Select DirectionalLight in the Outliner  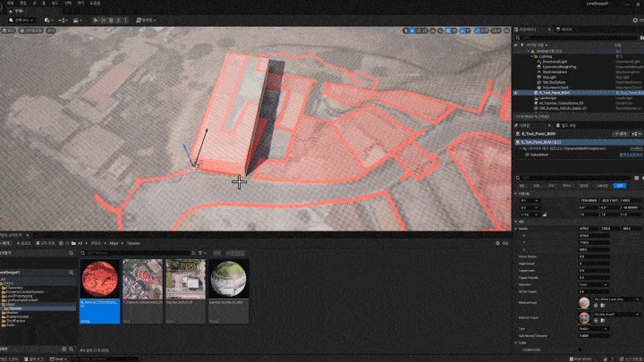(x=555, y=62)
